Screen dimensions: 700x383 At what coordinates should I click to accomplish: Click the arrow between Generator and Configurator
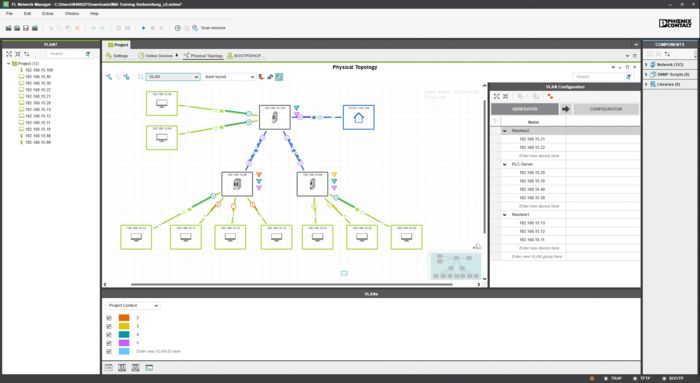point(566,109)
